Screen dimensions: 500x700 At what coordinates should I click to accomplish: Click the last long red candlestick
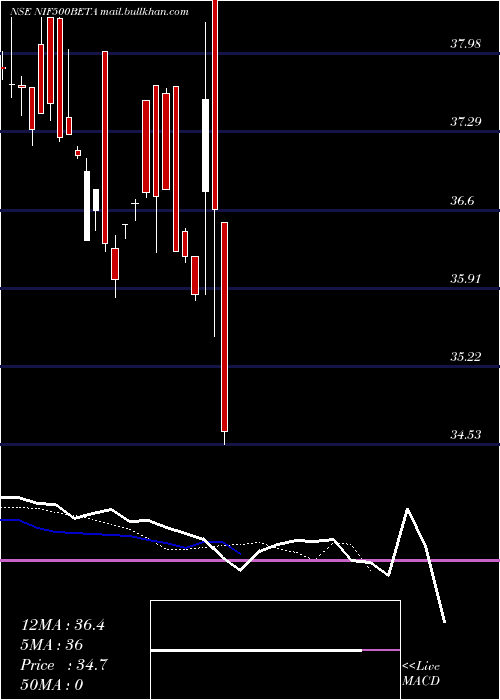(225, 327)
